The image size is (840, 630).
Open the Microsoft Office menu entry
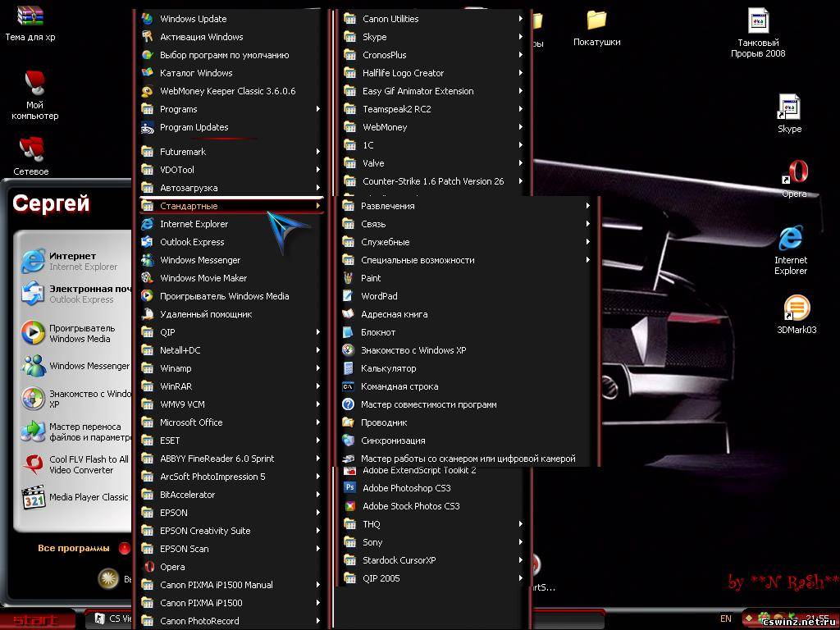point(231,422)
